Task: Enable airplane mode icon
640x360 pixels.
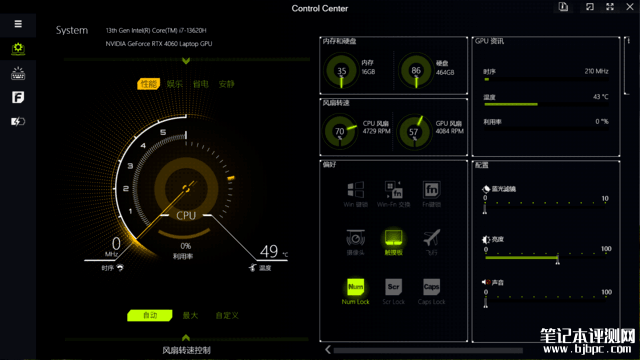Action: [x=431, y=238]
